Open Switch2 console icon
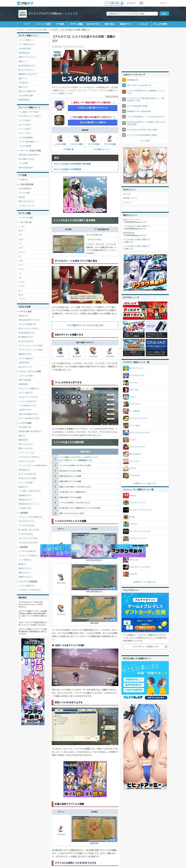 pyautogui.click(x=126, y=496)
